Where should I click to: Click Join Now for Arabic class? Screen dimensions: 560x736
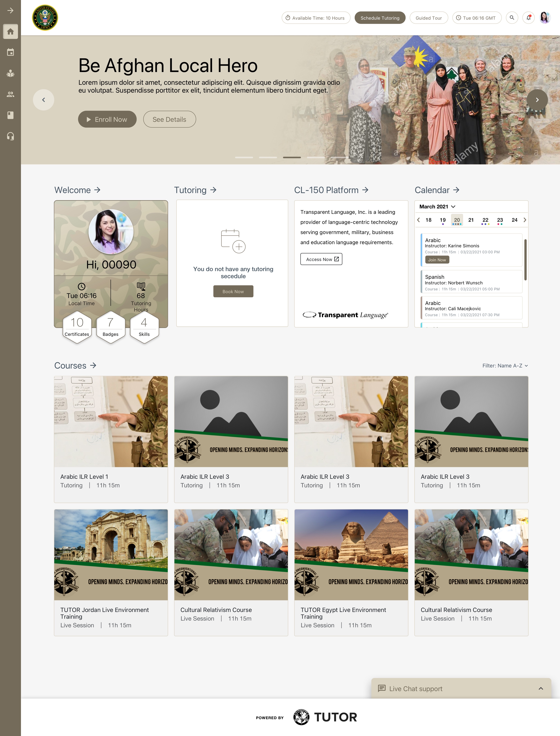point(437,260)
